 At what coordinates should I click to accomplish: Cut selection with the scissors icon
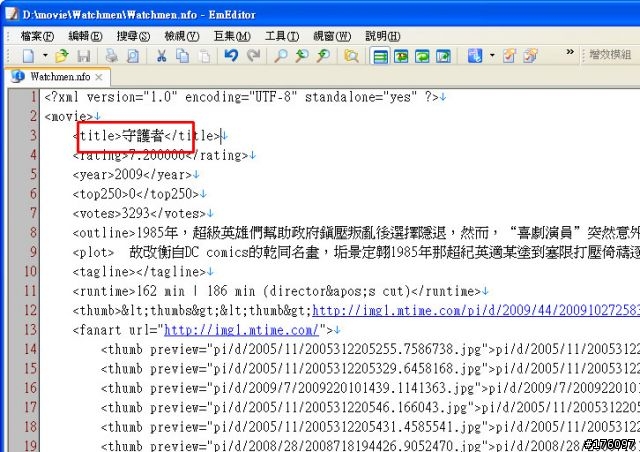[162, 56]
